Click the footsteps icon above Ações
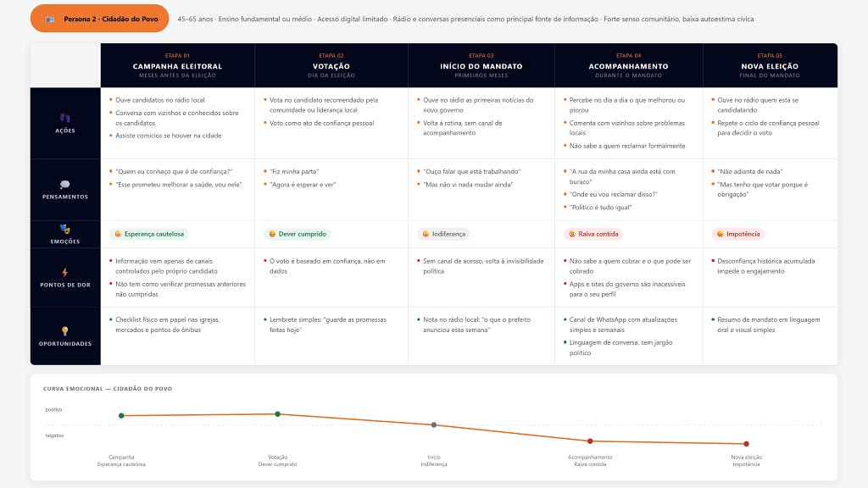The image size is (868, 488). click(64, 117)
